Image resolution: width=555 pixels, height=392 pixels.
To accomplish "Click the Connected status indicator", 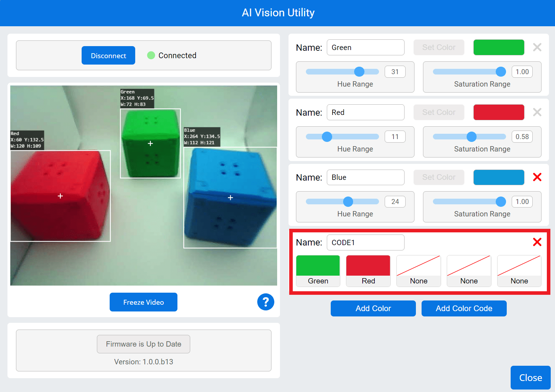I will 151,55.
